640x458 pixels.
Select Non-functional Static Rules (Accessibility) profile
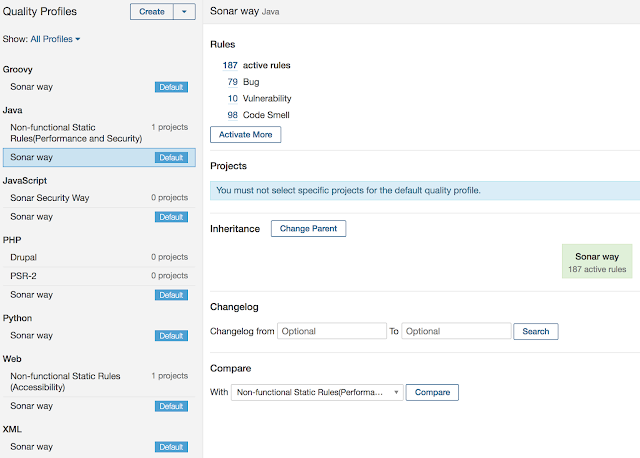click(99, 381)
